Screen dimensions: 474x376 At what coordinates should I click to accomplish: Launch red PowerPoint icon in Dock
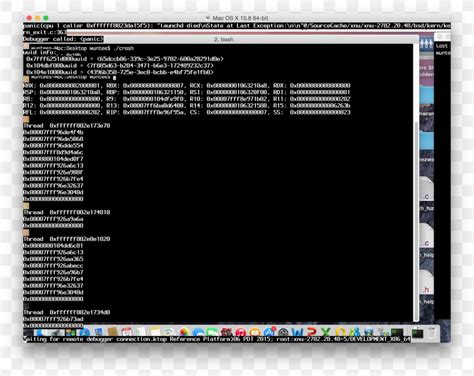312,332
